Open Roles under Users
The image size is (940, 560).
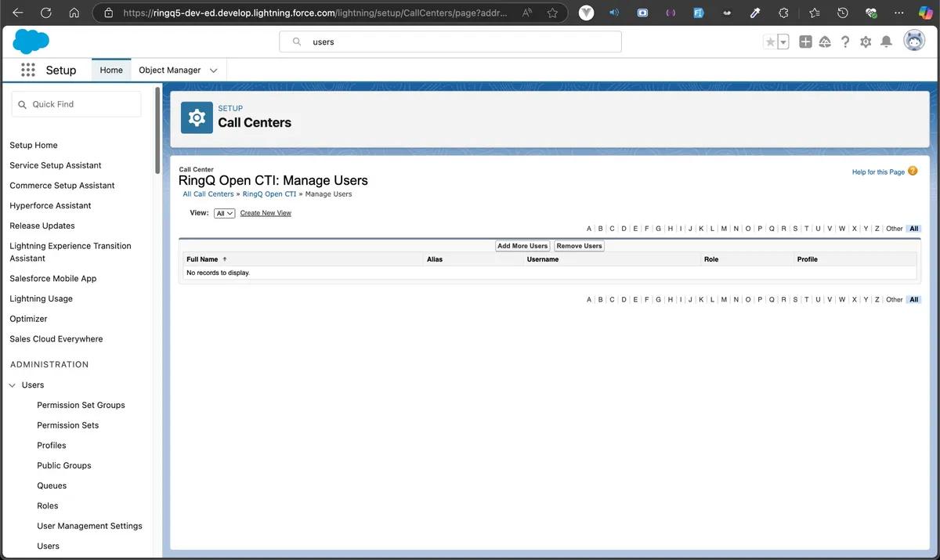[48, 506]
